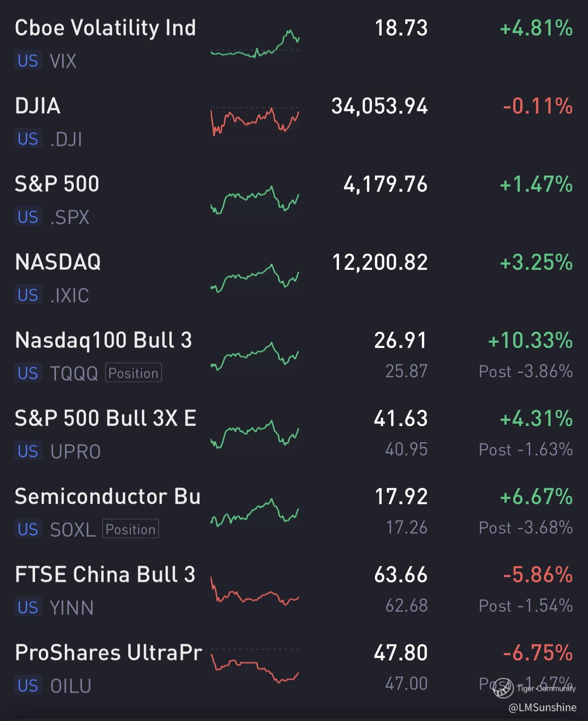Open the ProShares UltraPro OILU row
Viewport: 588px width, 721px height.
tap(108, 653)
